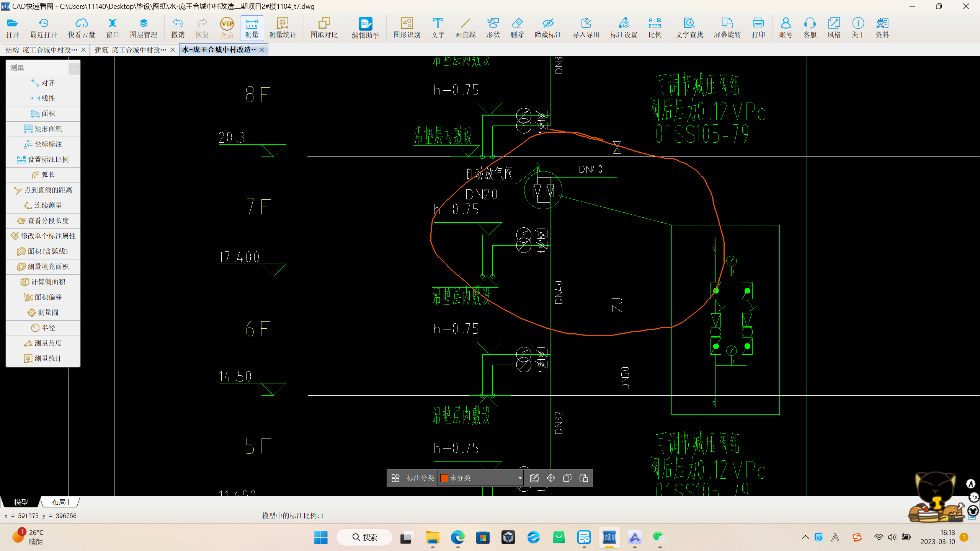Choose 弧长 arc length measurement
The image size is (980, 551).
43,175
